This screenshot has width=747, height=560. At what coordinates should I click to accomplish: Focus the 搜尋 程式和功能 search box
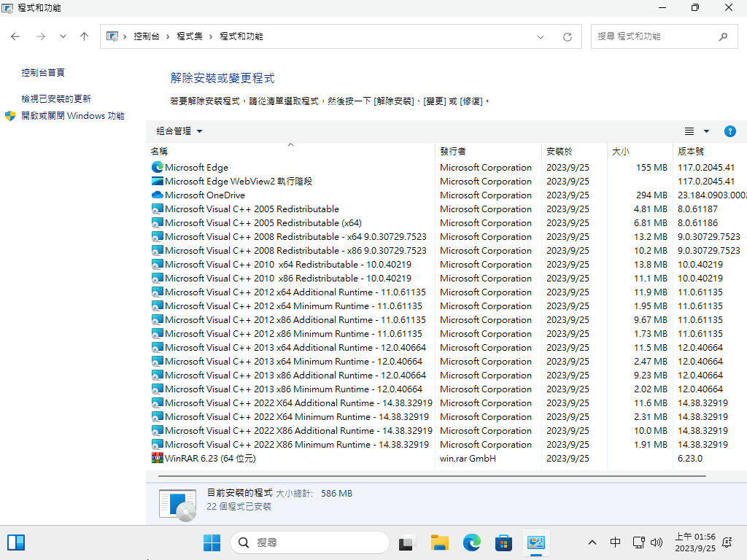pyautogui.click(x=664, y=36)
